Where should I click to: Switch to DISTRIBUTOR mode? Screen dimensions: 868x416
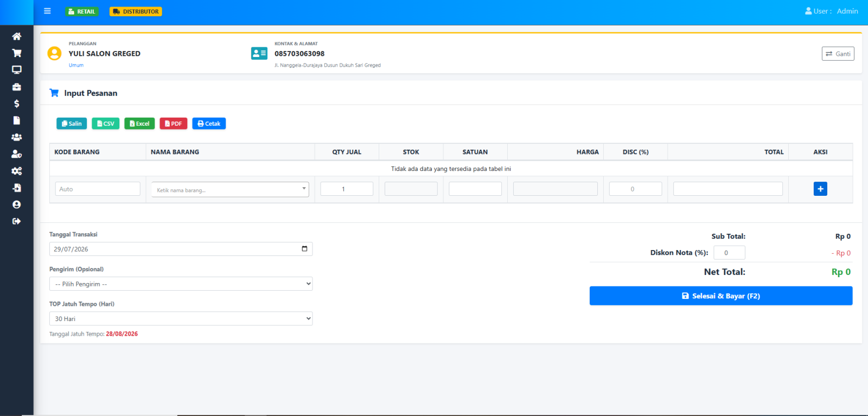pyautogui.click(x=136, y=11)
